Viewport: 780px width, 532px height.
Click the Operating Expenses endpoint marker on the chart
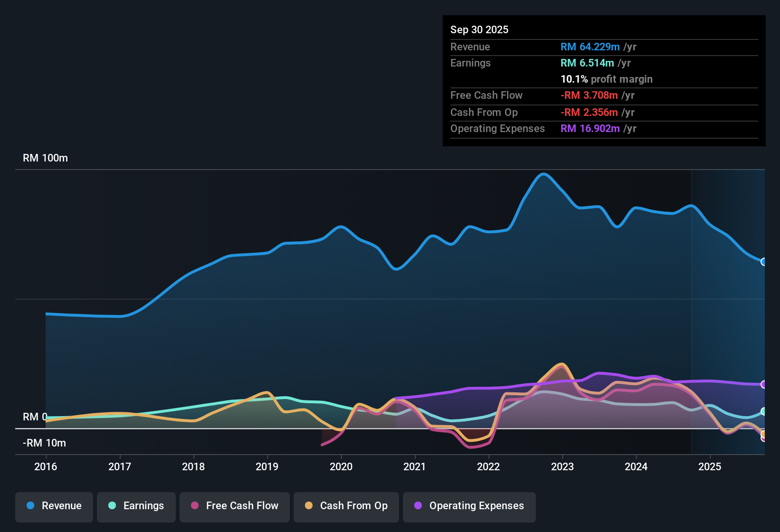coord(764,385)
